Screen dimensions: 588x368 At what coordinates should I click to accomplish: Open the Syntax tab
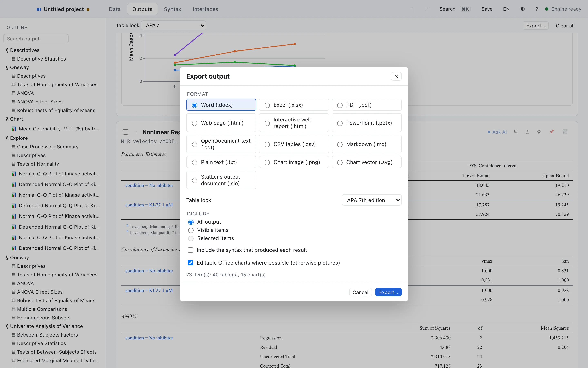tap(173, 9)
